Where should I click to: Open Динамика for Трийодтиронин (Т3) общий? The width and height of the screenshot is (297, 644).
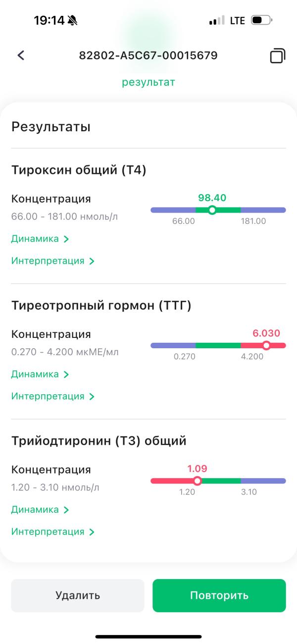(40, 509)
